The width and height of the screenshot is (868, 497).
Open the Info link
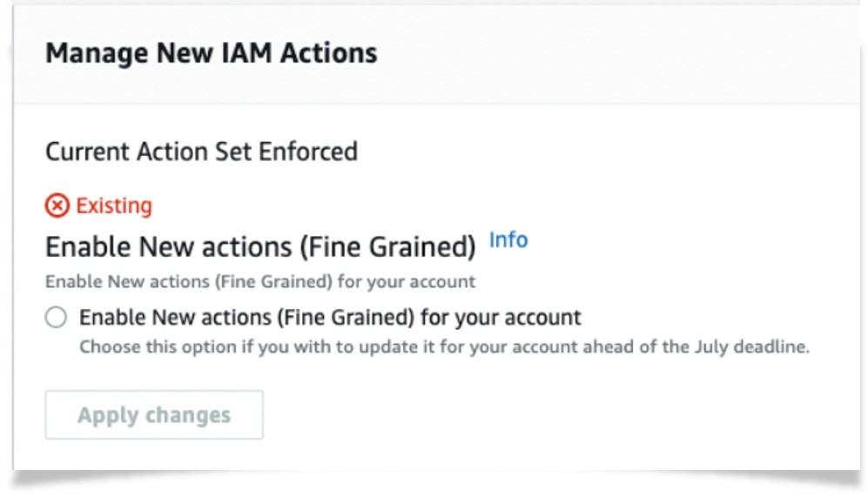pos(508,240)
